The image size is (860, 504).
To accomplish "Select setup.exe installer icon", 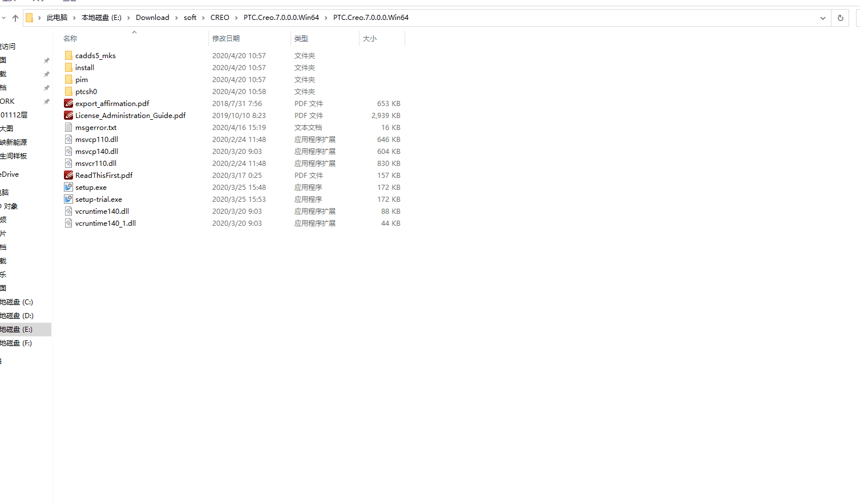I will tap(68, 187).
